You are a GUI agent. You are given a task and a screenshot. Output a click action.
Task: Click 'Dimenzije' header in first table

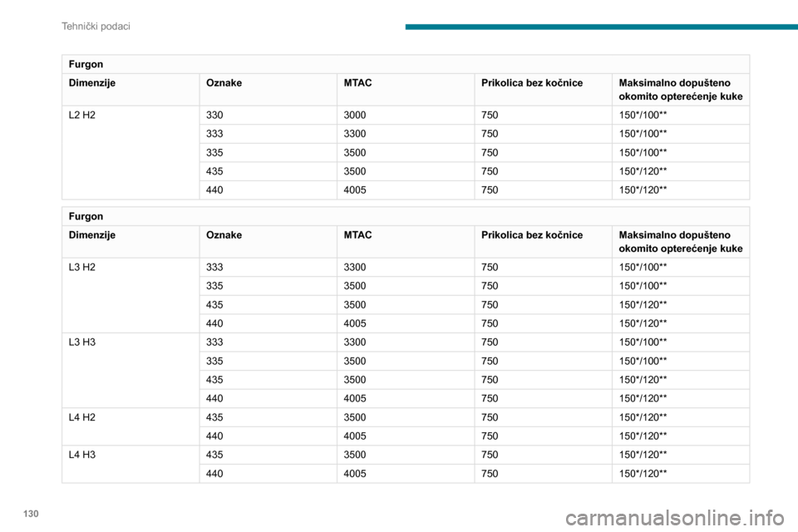click(92, 83)
